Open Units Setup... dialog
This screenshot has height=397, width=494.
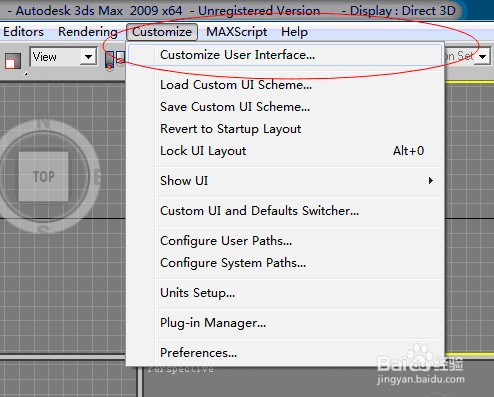click(x=285, y=293)
